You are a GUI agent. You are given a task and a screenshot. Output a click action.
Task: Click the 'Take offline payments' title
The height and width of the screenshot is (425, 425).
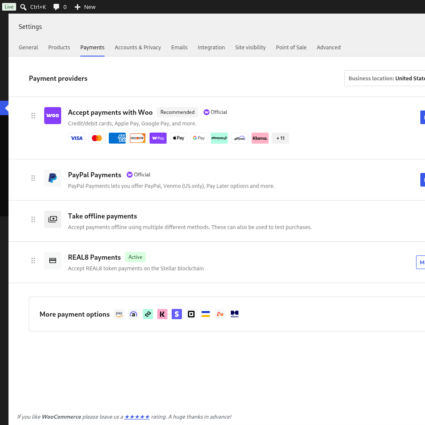pos(102,216)
